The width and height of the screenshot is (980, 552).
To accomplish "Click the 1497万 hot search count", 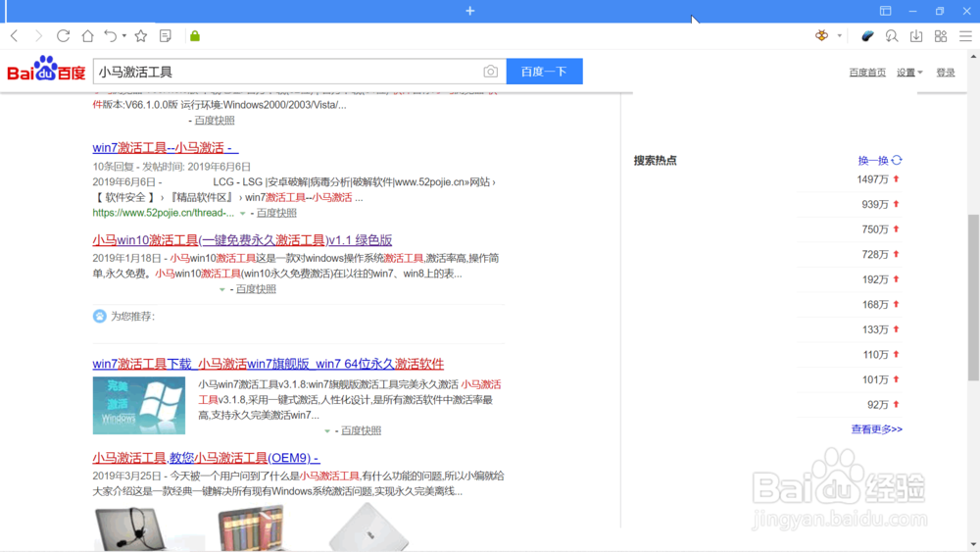I will tap(872, 179).
